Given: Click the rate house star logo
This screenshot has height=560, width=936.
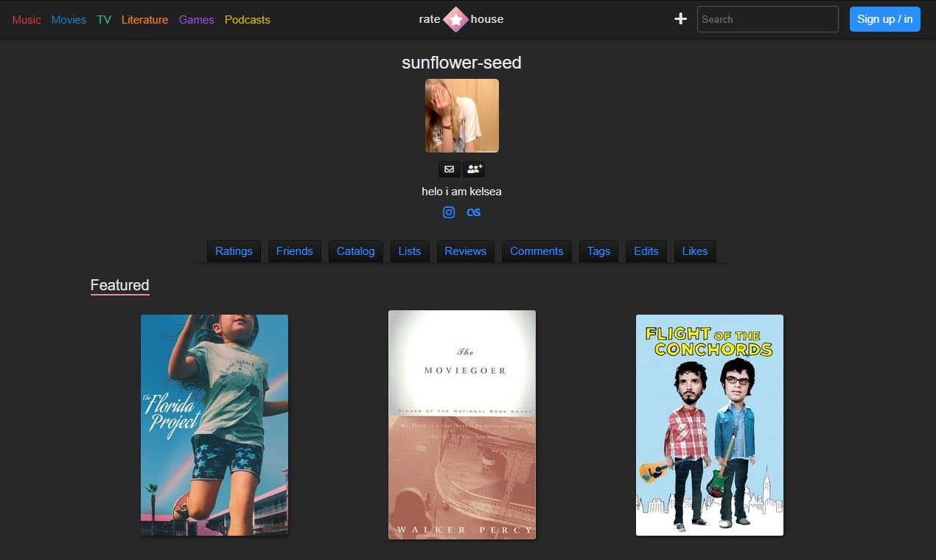Looking at the screenshot, I should (x=456, y=19).
